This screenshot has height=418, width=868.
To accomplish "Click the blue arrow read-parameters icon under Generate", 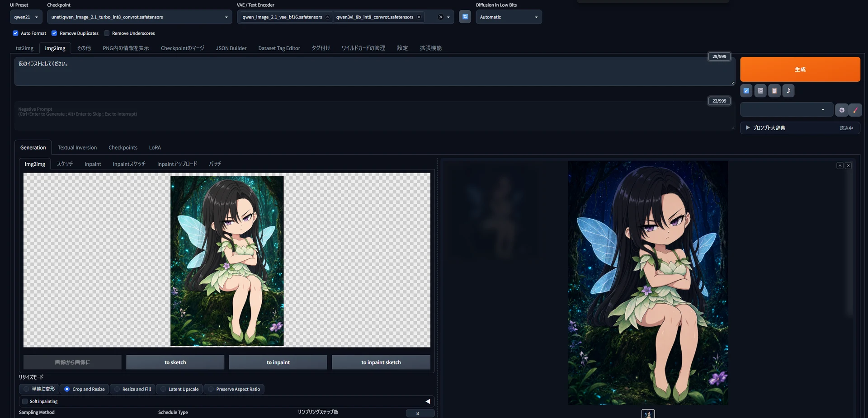I will click(x=746, y=91).
